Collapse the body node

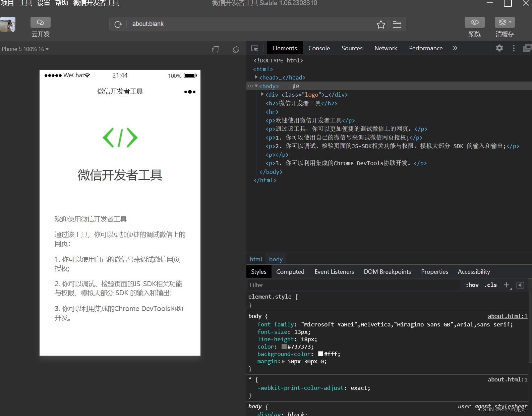pos(256,86)
